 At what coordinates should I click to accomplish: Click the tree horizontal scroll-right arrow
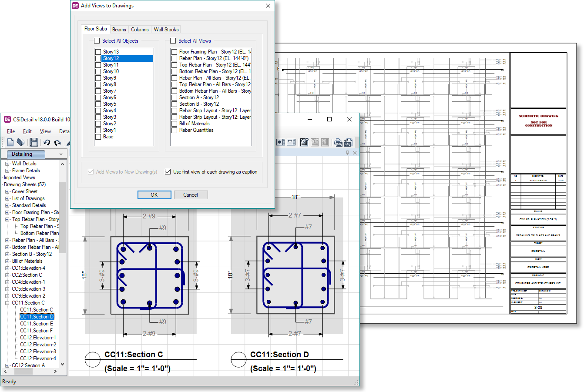click(x=55, y=372)
